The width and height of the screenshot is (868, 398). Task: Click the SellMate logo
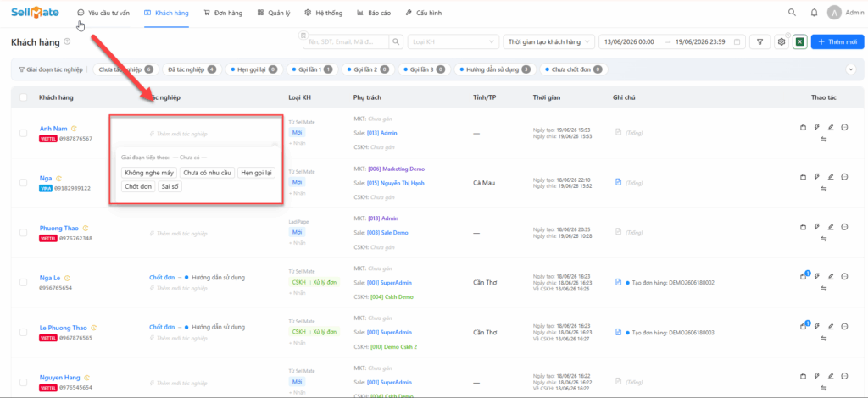tap(35, 12)
